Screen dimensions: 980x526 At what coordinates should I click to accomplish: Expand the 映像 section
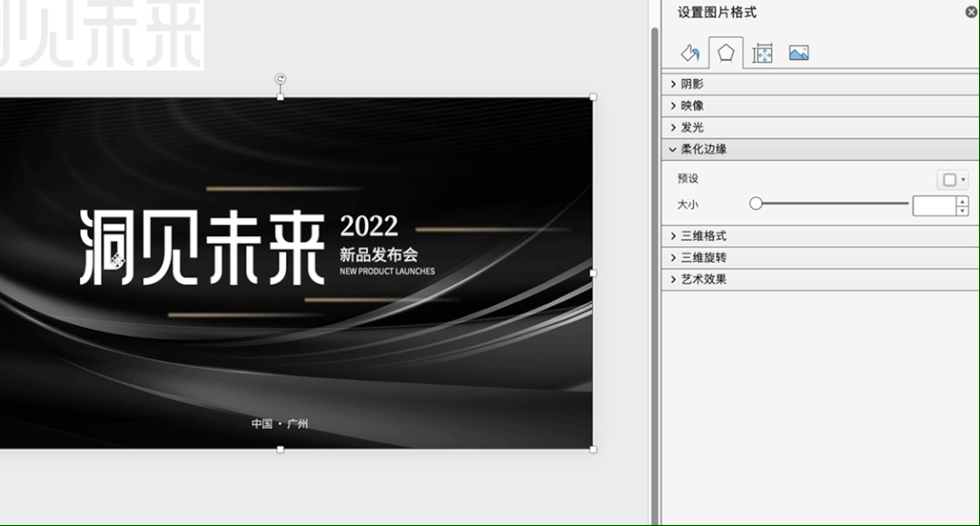point(820,105)
